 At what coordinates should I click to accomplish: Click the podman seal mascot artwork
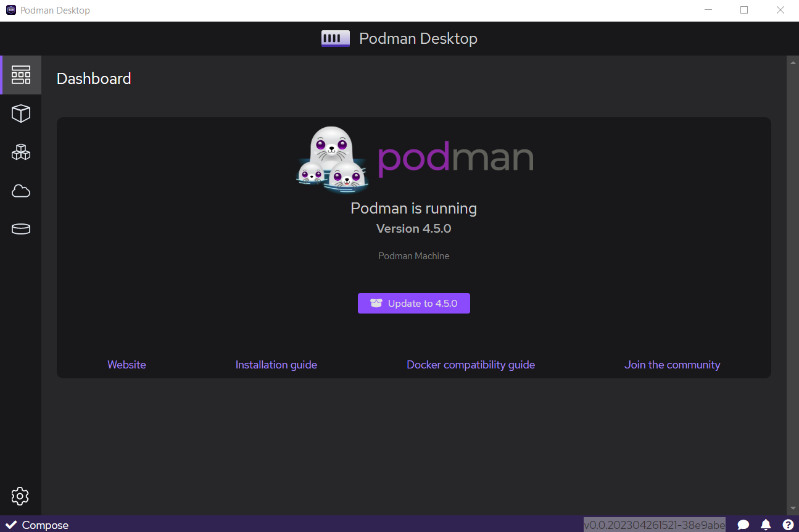tap(331, 159)
